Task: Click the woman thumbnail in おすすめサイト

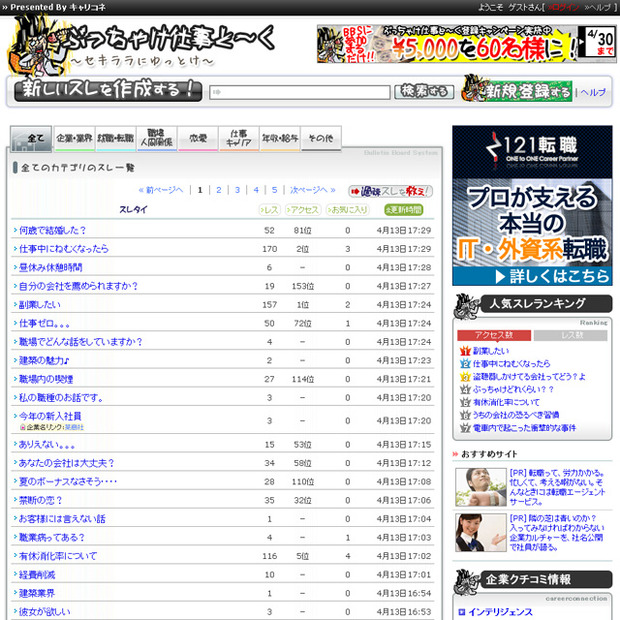Action: pyautogui.click(x=481, y=533)
